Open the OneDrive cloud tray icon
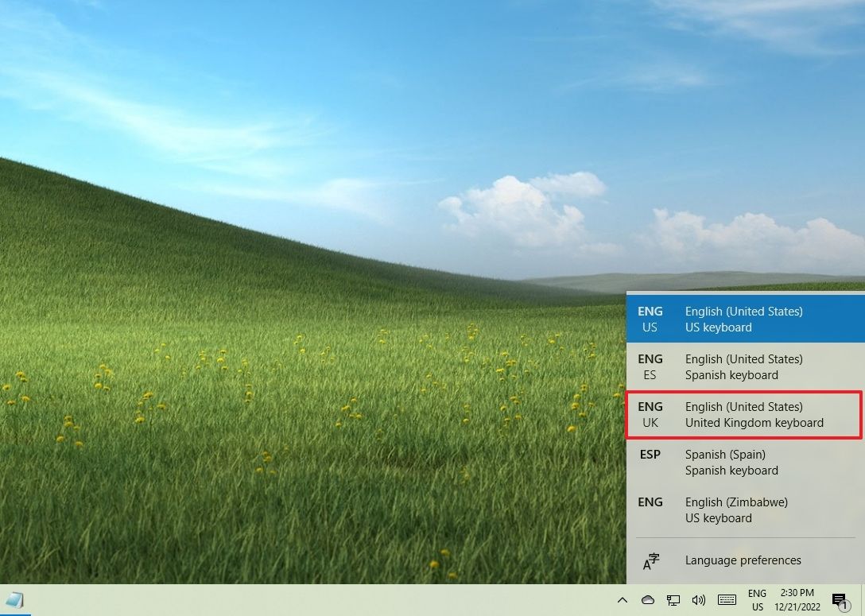The height and width of the screenshot is (616, 865). pos(647,600)
